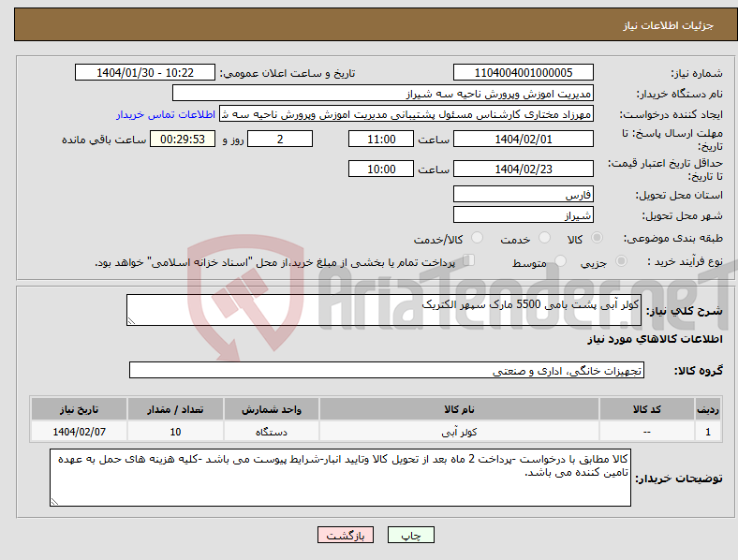Toggle the اسناد خزانه اسلامی payment checkbox
738x560 pixels.
(x=469, y=260)
